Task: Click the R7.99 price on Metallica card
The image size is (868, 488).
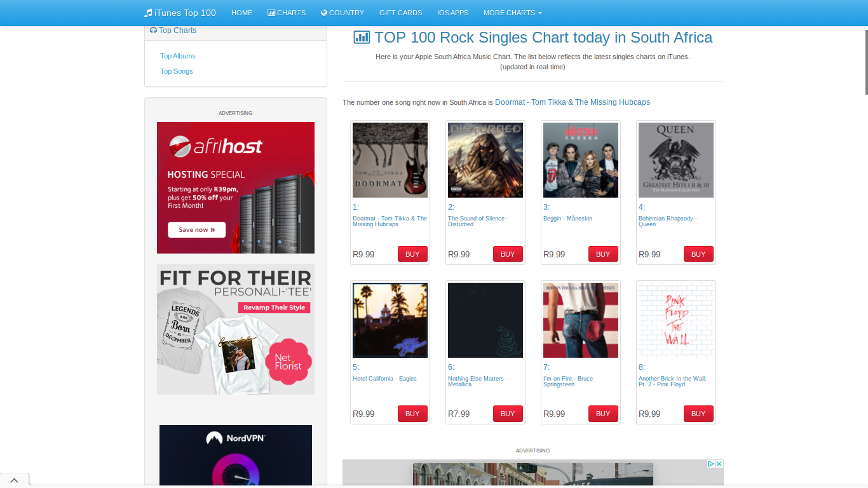Action: [459, 414]
